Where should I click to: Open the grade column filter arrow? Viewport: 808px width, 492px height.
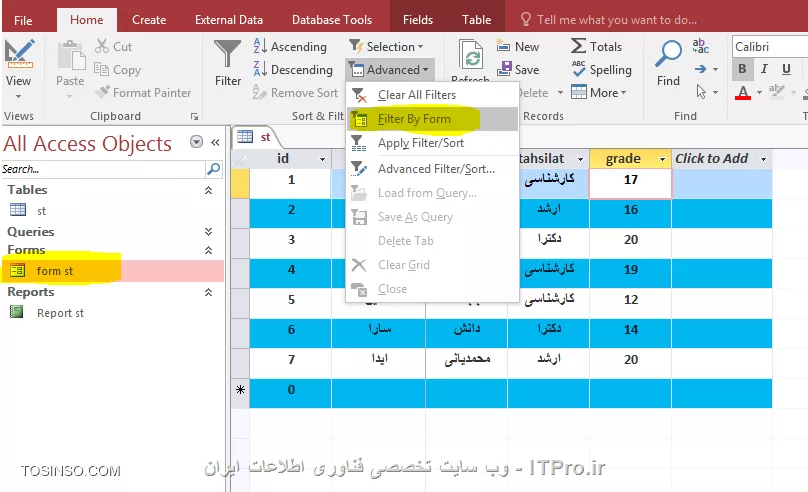coord(663,159)
